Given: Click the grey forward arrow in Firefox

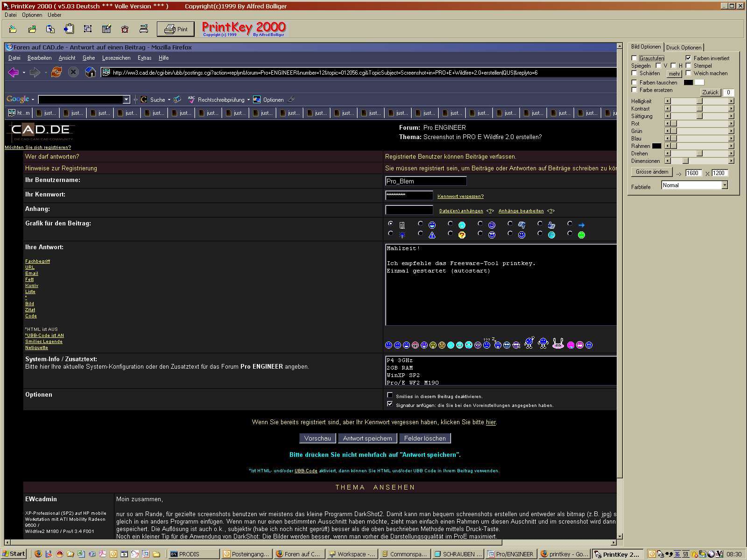Looking at the screenshot, I should (x=35, y=72).
